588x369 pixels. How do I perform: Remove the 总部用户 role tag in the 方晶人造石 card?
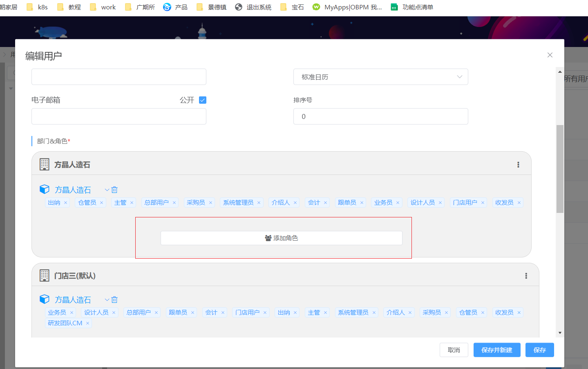point(174,203)
